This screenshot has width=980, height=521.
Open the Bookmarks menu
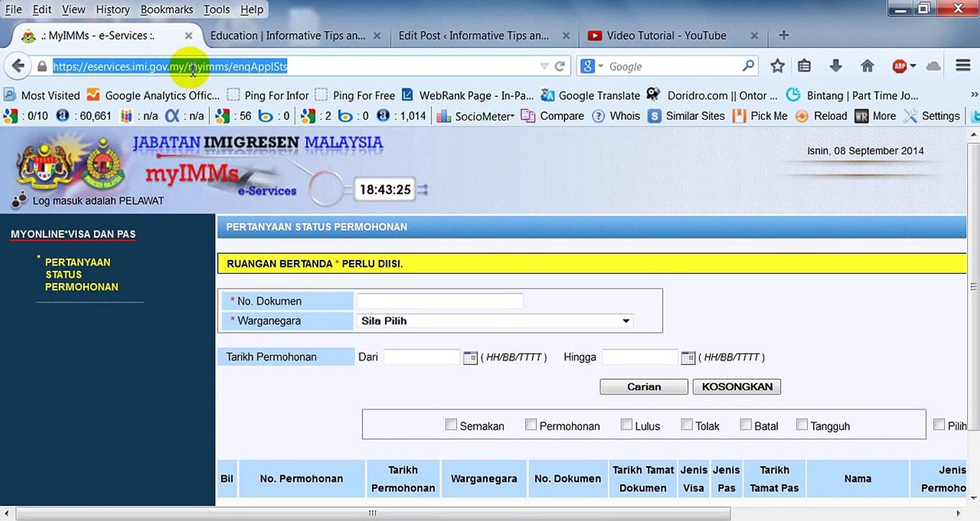pos(166,9)
